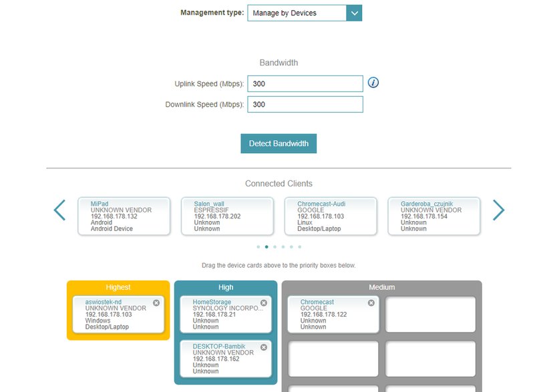Click the Detect Bandwidth button
Viewport: 541px width, 392px height.
pos(279,144)
